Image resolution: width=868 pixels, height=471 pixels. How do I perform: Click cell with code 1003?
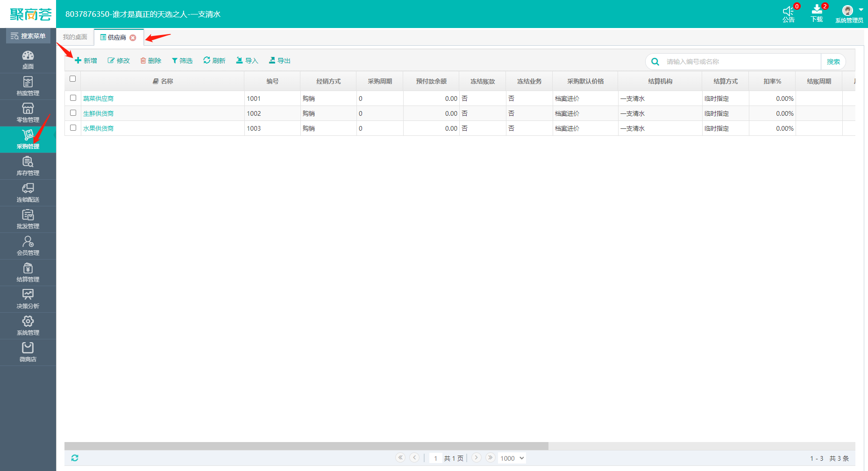[272, 128]
